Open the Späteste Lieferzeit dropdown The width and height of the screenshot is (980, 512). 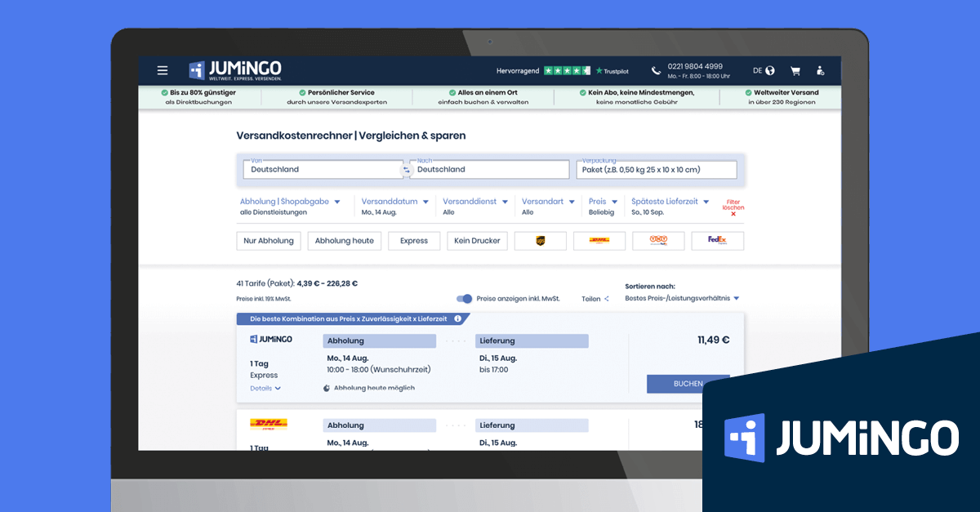point(670,202)
